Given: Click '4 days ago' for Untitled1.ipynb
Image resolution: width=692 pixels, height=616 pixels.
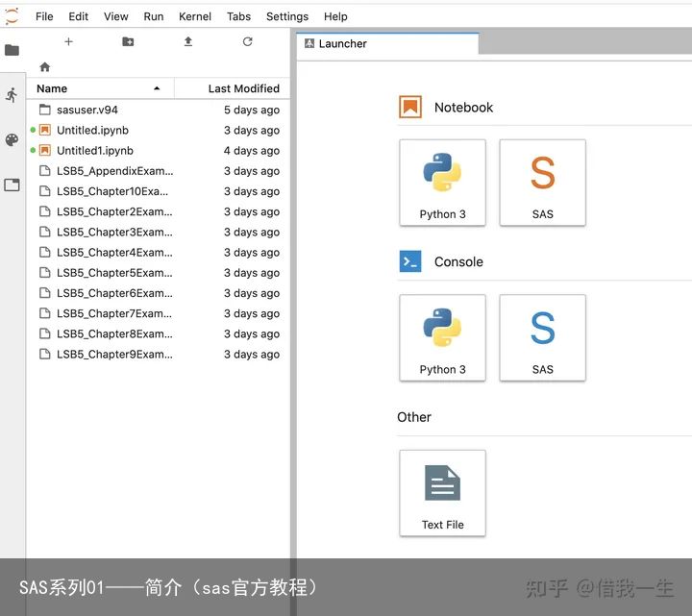Looking at the screenshot, I should click(x=252, y=150).
